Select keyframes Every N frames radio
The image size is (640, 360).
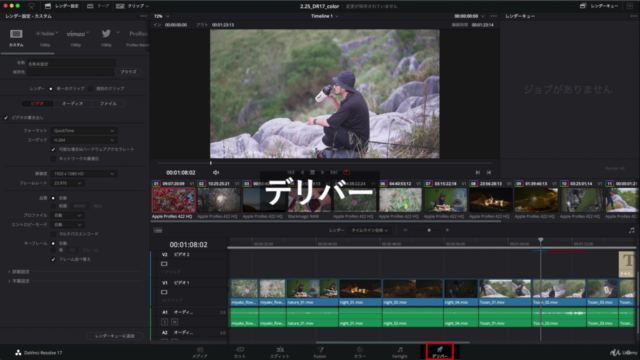coord(53,250)
